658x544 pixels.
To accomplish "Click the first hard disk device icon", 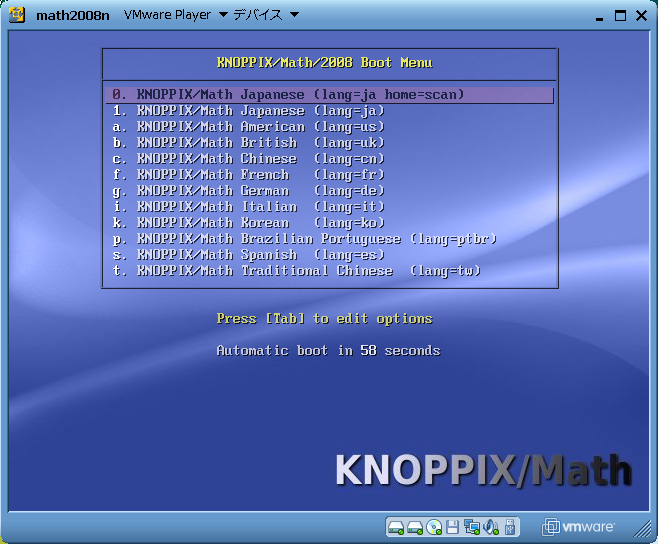I will [396, 527].
